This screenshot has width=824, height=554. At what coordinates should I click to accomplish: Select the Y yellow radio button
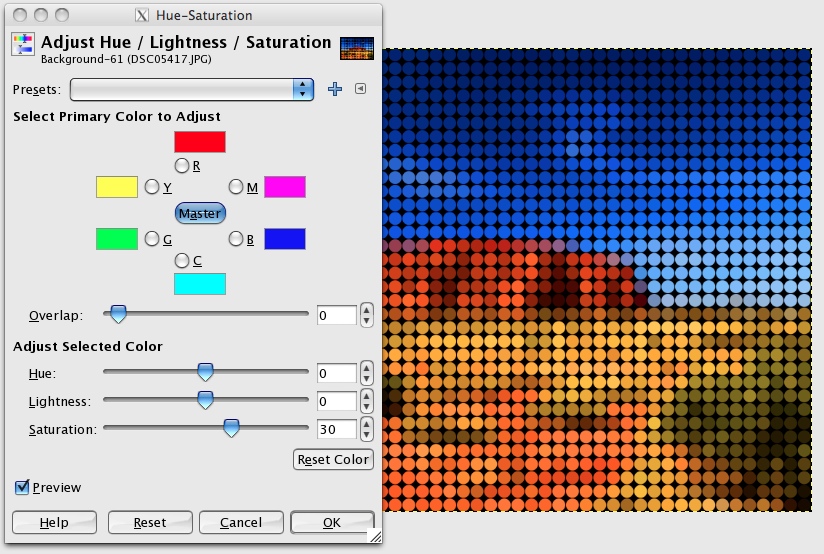click(x=152, y=187)
